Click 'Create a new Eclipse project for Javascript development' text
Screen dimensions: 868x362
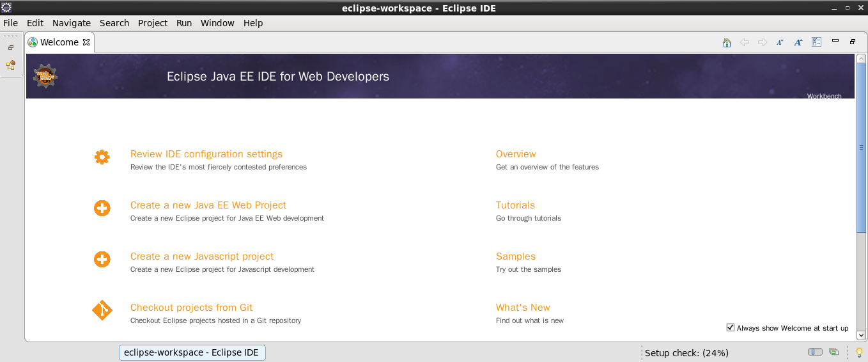point(222,269)
